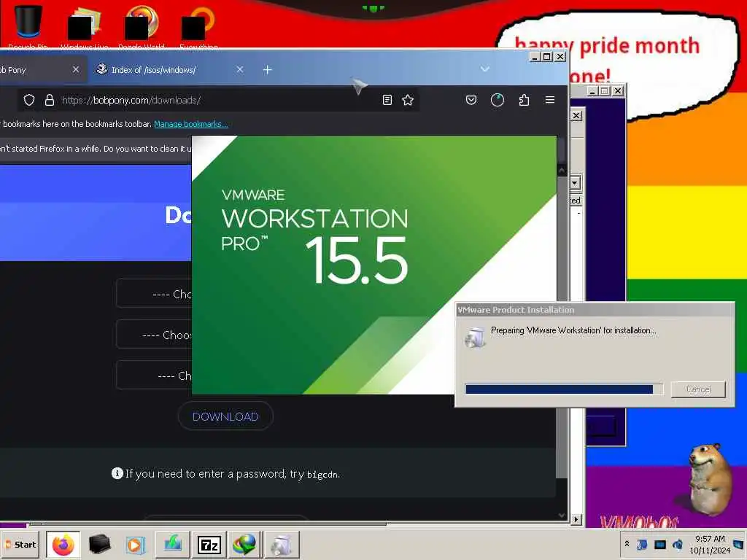Toggle Firefox reader view icon

click(x=387, y=100)
